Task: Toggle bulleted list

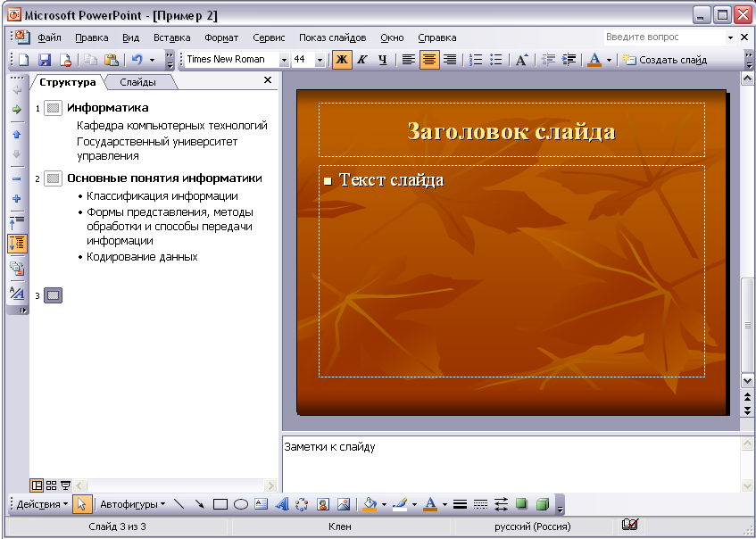Action: [496, 60]
